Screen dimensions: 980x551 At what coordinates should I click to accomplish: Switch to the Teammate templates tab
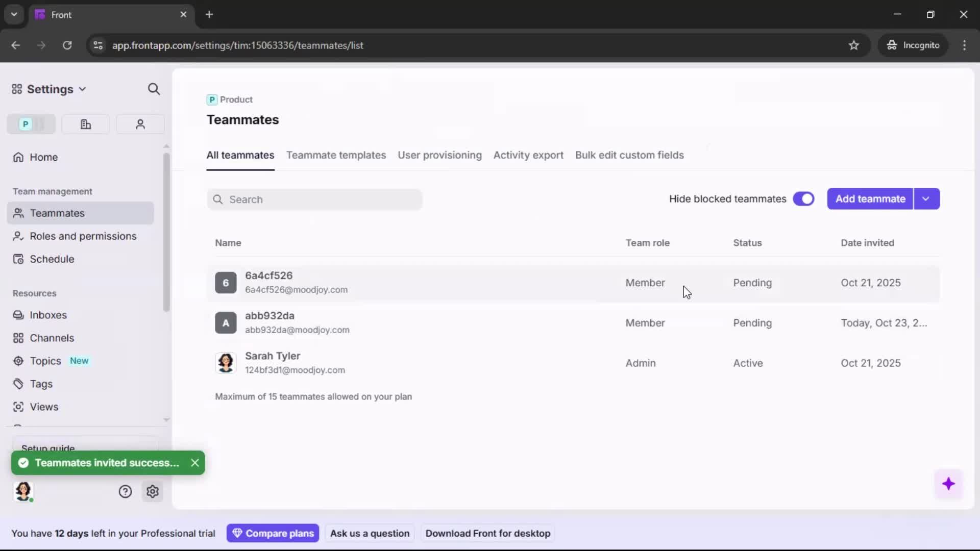pyautogui.click(x=336, y=155)
